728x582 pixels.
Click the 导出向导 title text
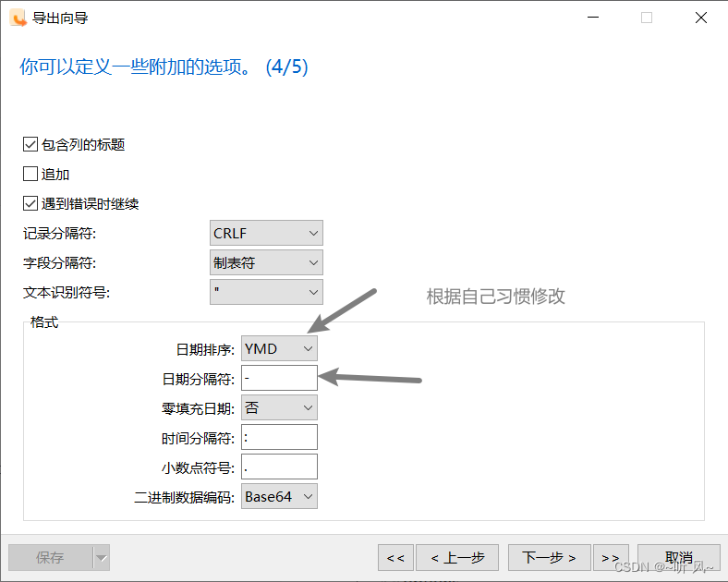click(60, 18)
